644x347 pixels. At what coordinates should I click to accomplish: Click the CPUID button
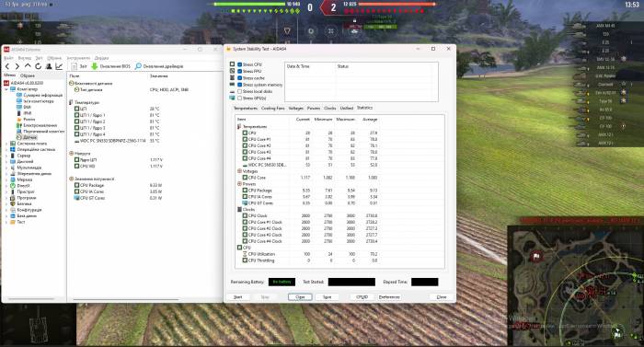362,297
